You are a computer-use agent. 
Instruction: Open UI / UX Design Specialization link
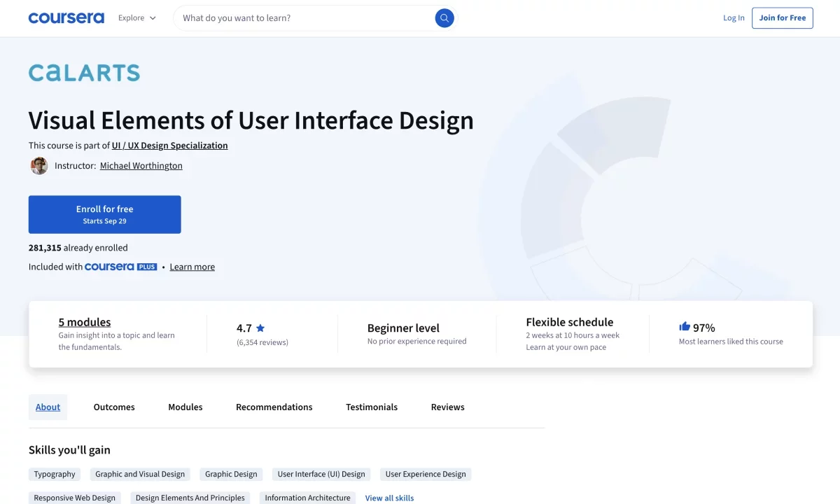pyautogui.click(x=169, y=146)
